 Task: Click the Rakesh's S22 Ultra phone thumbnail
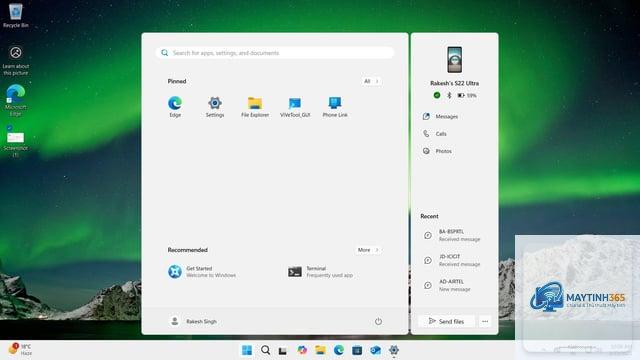(454, 60)
